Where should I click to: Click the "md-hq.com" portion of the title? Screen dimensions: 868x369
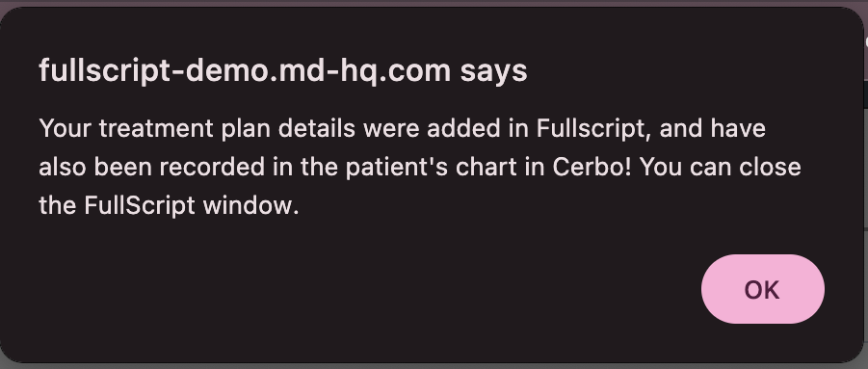coord(364,72)
